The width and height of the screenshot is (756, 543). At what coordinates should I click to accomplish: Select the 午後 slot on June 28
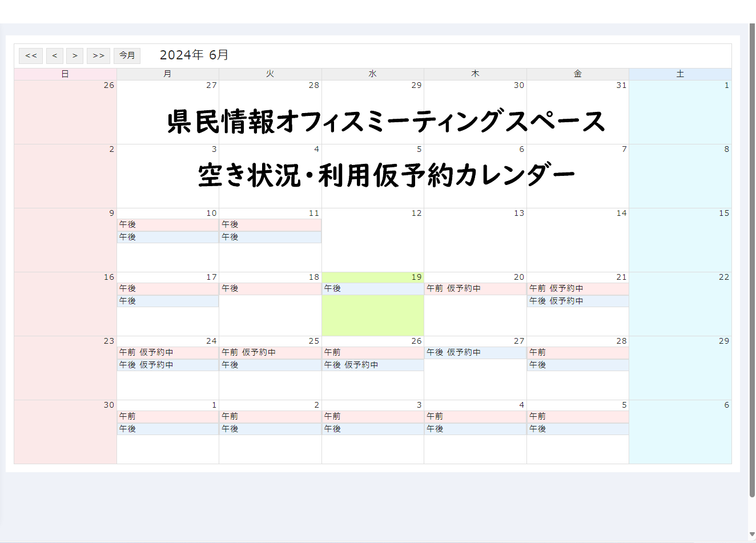point(578,365)
